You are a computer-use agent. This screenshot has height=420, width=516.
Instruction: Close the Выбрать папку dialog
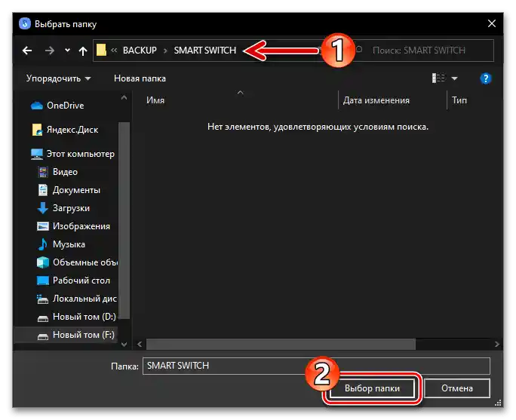tap(491, 23)
